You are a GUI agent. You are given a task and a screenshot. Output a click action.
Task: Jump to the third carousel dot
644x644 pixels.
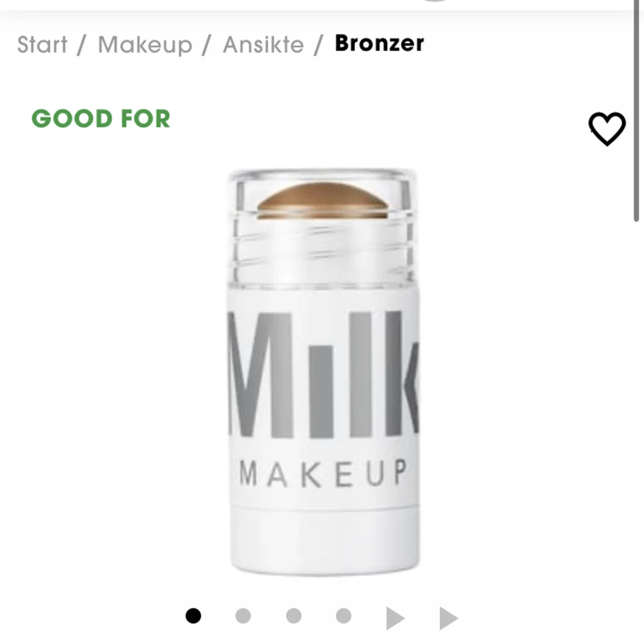pos(294,615)
